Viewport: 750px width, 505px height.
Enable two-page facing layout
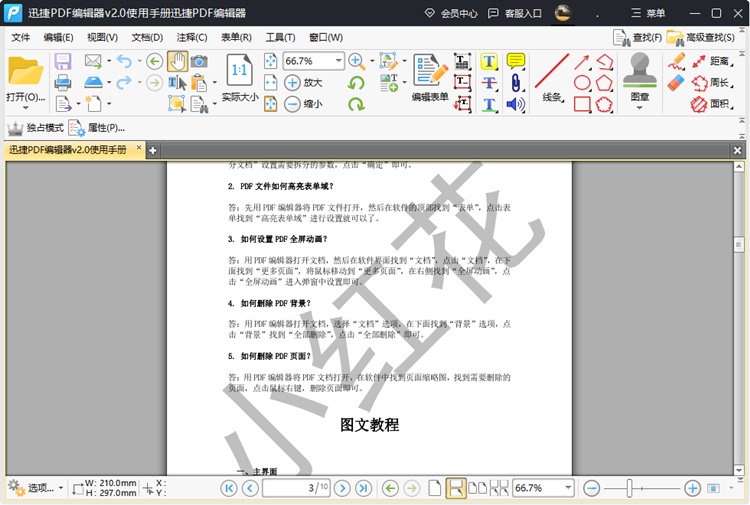(477, 488)
